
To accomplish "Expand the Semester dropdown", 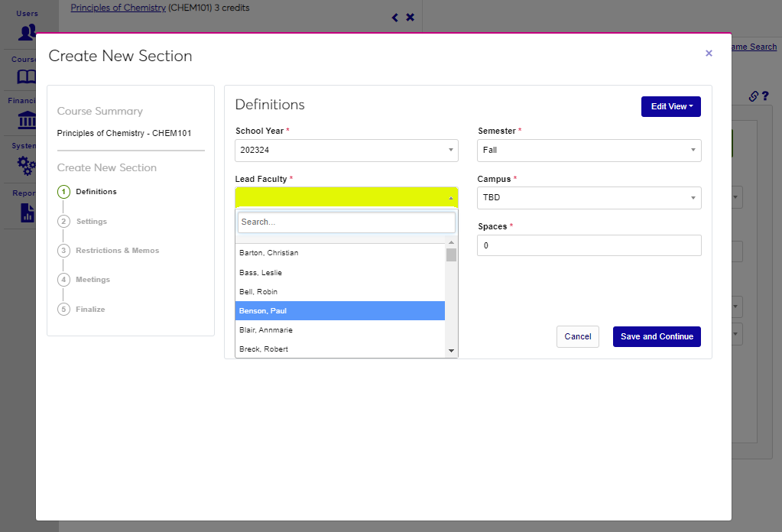I will [x=589, y=151].
